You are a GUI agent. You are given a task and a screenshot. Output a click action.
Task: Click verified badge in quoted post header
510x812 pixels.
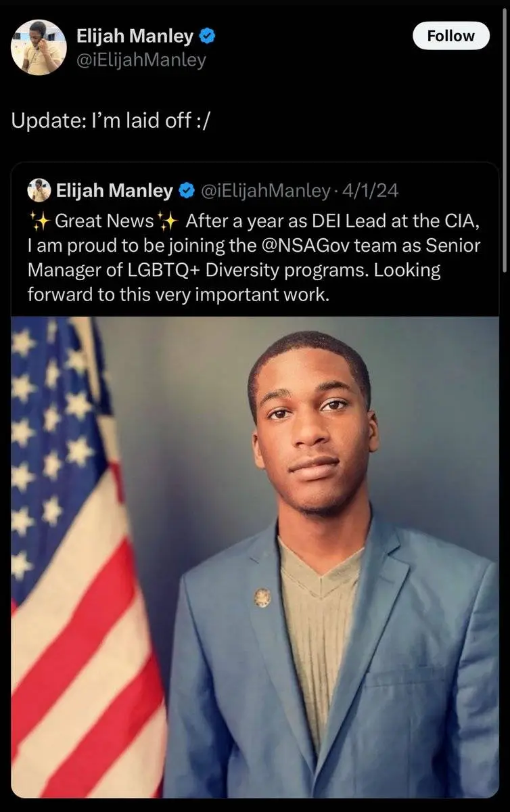(x=186, y=191)
